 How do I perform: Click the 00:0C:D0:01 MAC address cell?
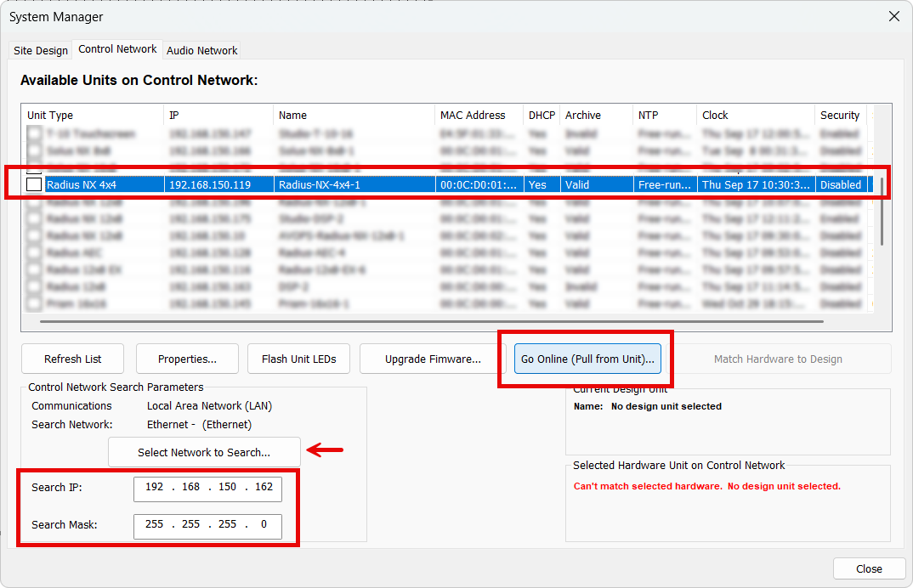click(x=479, y=184)
